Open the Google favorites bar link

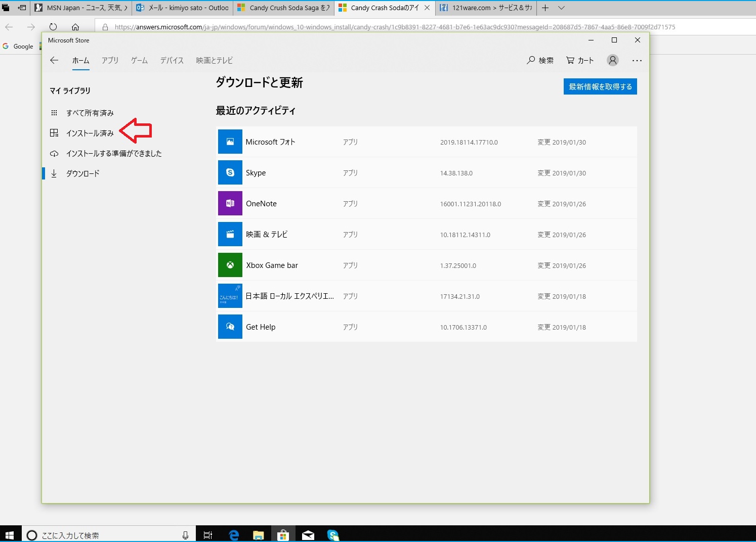pyautogui.click(x=18, y=46)
